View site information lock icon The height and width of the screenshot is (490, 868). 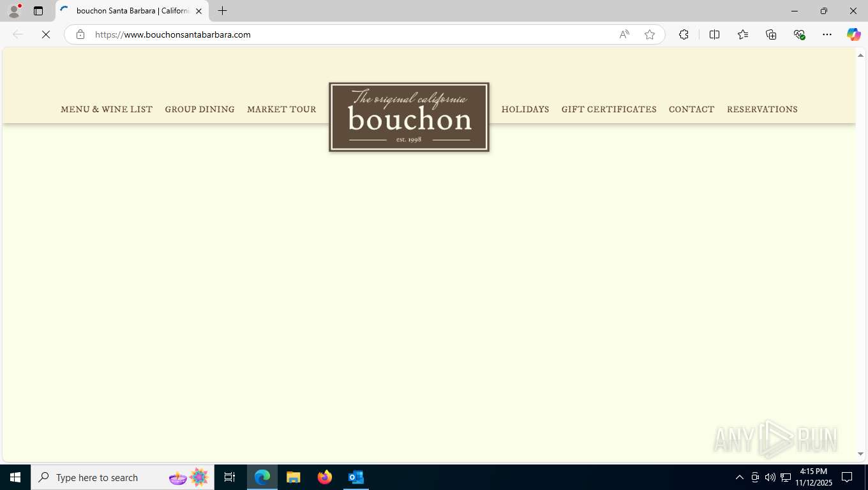coord(80,34)
